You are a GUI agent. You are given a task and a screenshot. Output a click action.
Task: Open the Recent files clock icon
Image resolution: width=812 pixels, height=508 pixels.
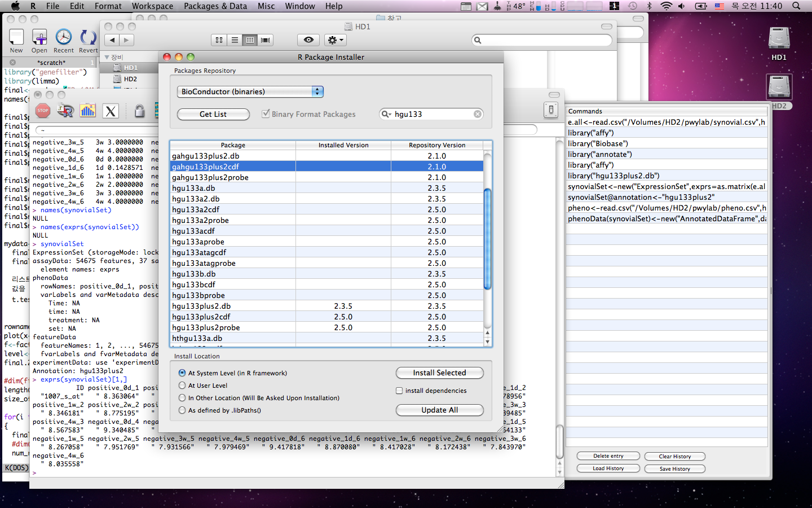point(64,37)
